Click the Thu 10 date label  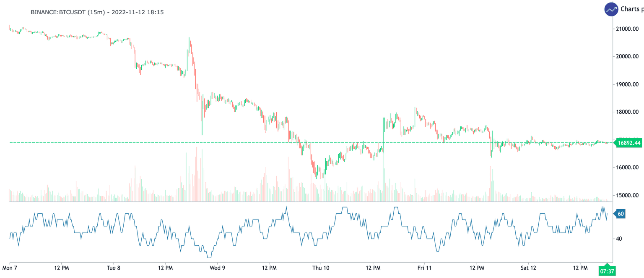pos(321,268)
